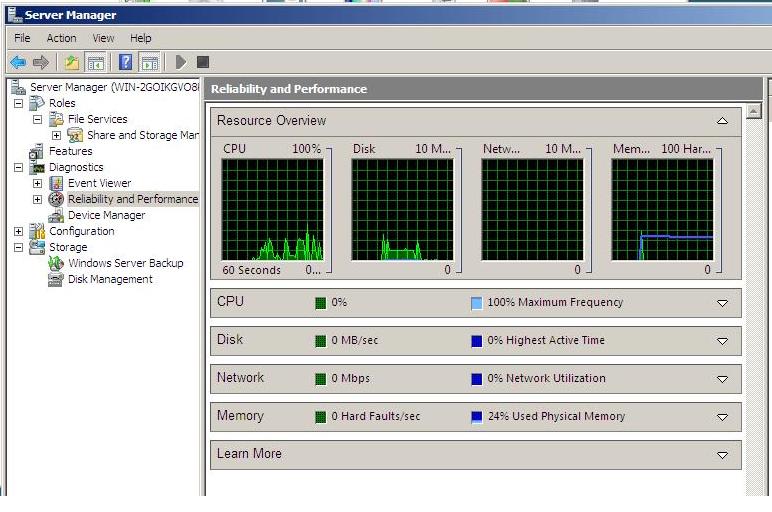This screenshot has width=772, height=512.
Task: Collapse the Storage tree node
Action: tap(18, 247)
